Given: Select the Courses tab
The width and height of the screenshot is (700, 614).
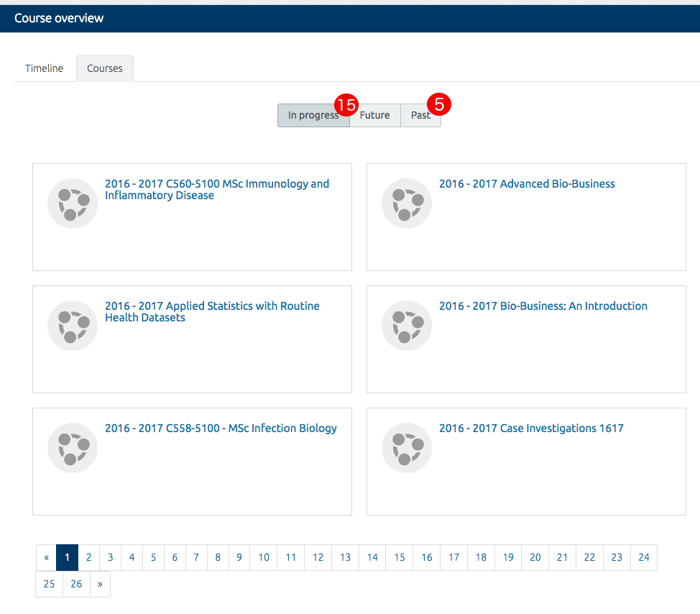Looking at the screenshot, I should tap(105, 68).
